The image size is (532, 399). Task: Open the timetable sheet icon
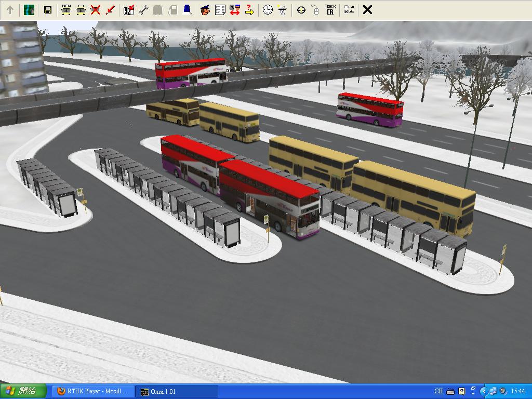[220, 10]
